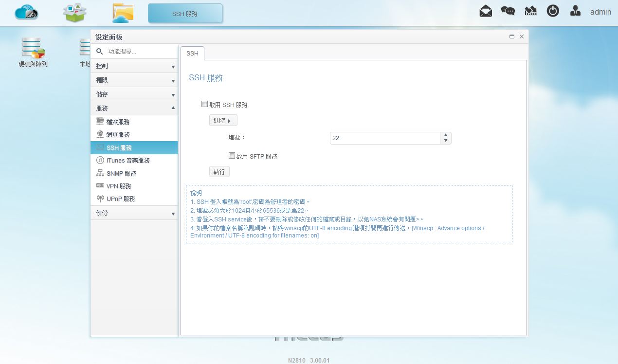Viewport: 618px width, 364px height.
Task: Increase the port number with the up arrow
Action: [x=445, y=135]
